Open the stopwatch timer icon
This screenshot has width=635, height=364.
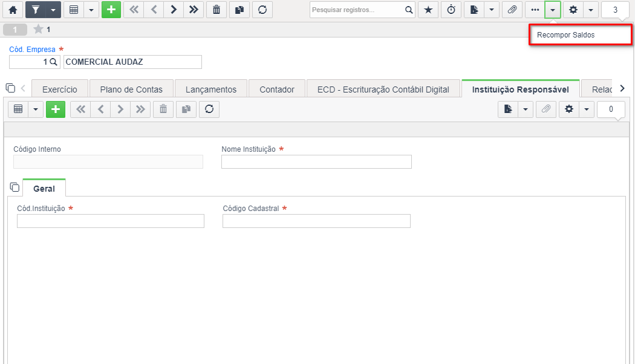(x=451, y=10)
